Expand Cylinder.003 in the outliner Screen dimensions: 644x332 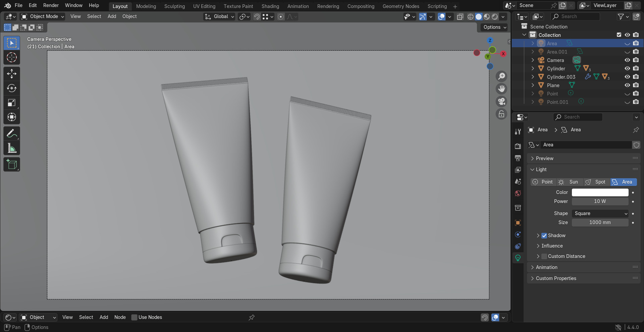pos(533,77)
